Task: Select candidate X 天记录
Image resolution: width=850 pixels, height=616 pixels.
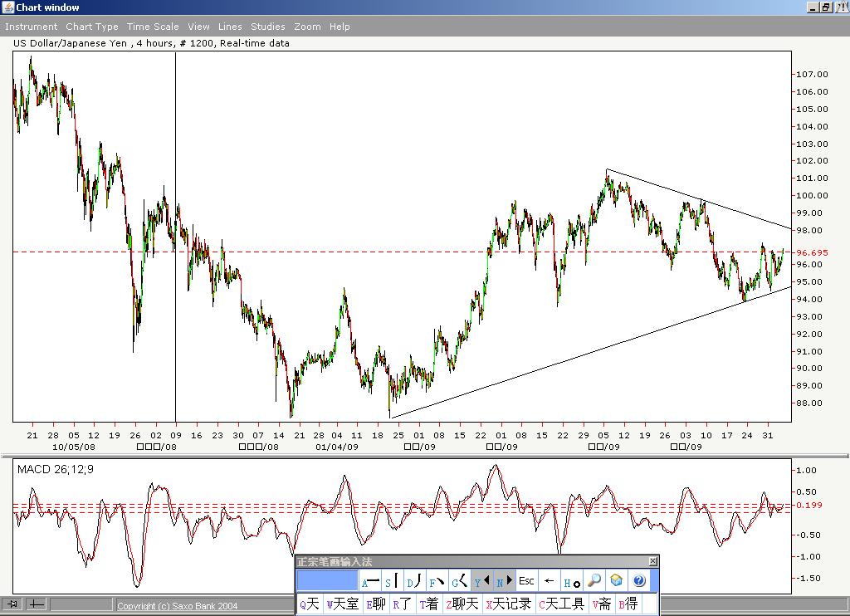Action: click(x=508, y=604)
